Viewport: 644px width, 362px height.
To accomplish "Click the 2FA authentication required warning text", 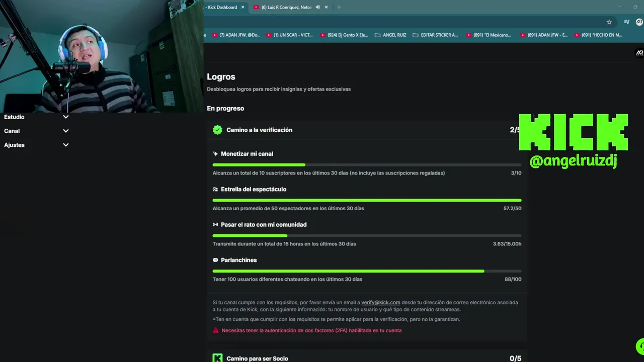I will pos(311,330).
